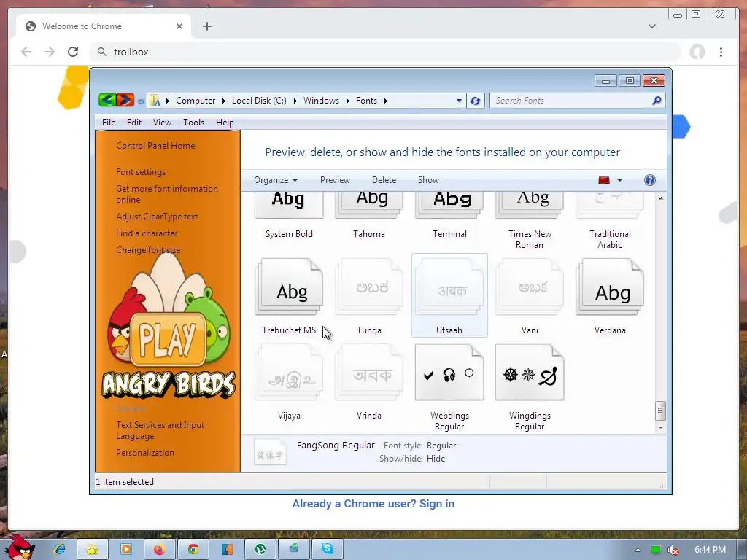Expand the arrow after Windows in breadcrumb
Viewport: 747px width, 560px height.
click(x=348, y=101)
